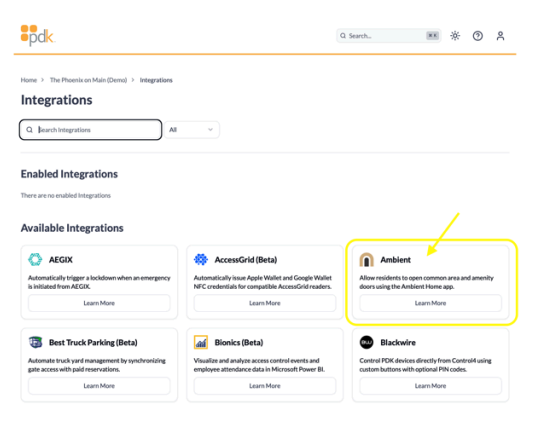
Task: Click the keyboard shortcut badge in the top search
Action: (x=432, y=36)
